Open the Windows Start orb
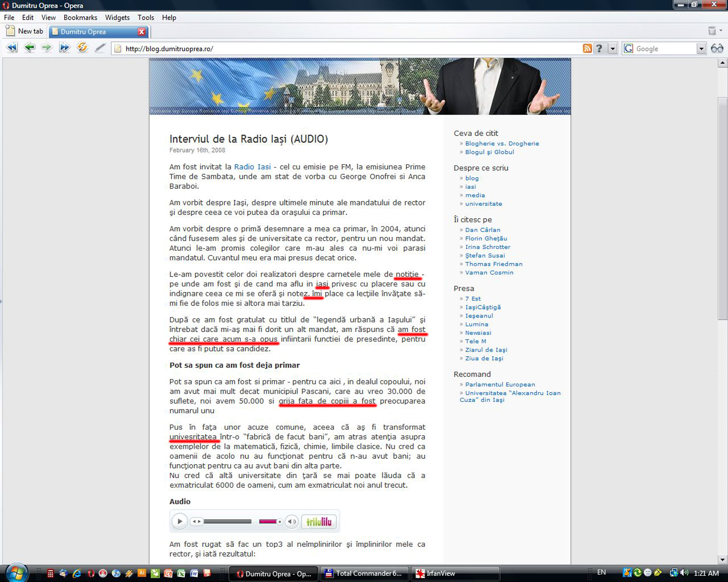This screenshot has height=582, width=728. click(16, 573)
